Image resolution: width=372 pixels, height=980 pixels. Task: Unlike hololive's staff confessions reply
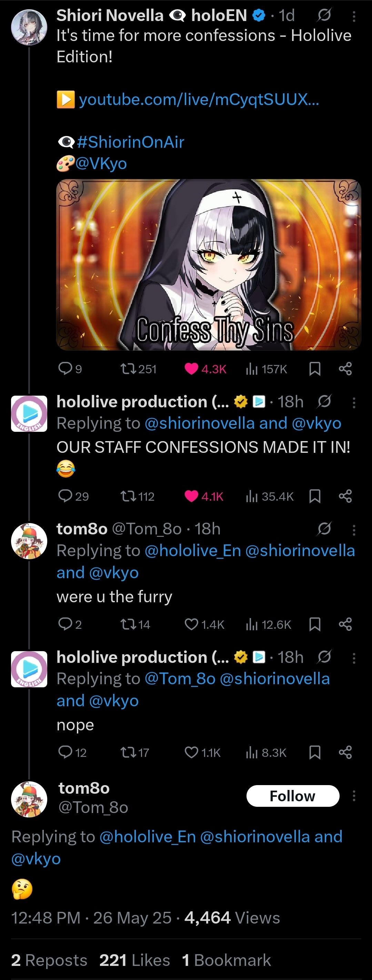191,496
